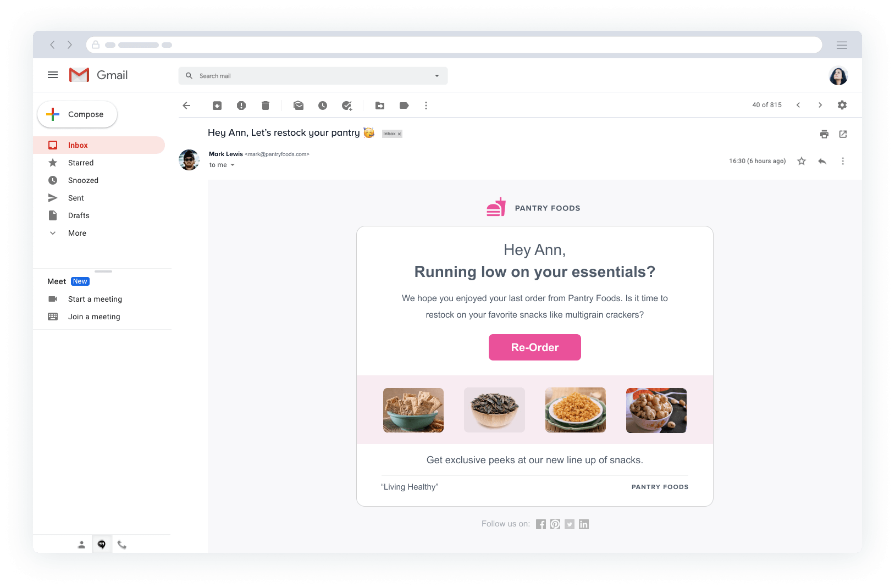
Task: Mark the message as unread
Action: tap(299, 106)
